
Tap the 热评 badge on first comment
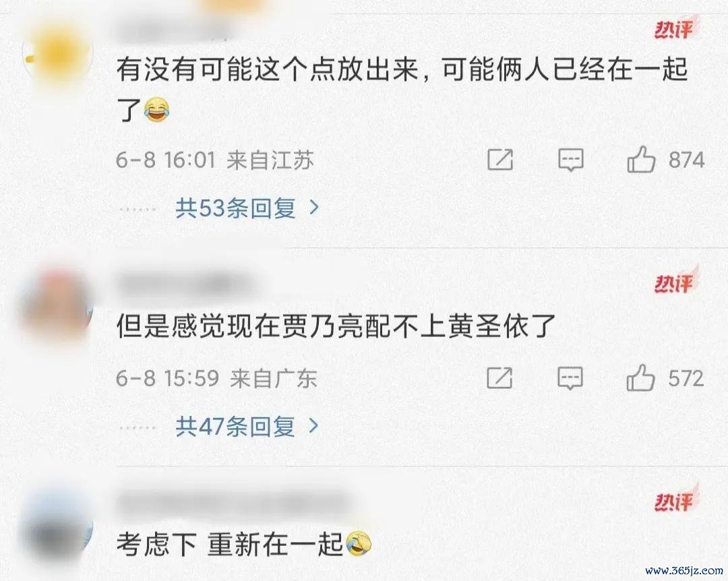click(675, 28)
